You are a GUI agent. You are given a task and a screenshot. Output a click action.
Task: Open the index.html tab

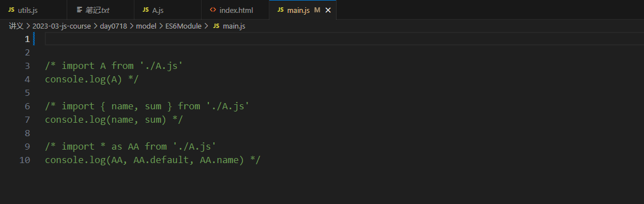[x=235, y=10]
